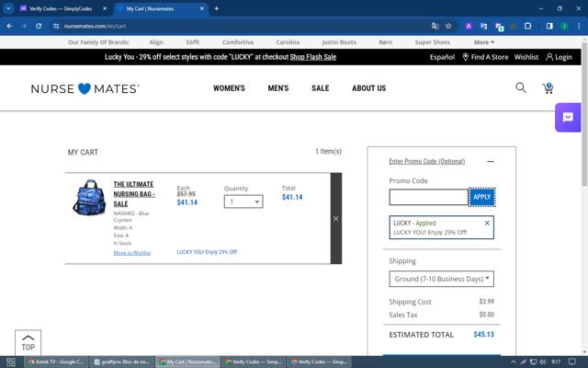The image size is (588, 368).
Task: Click Move to Wishlist link
Action: [x=132, y=253]
